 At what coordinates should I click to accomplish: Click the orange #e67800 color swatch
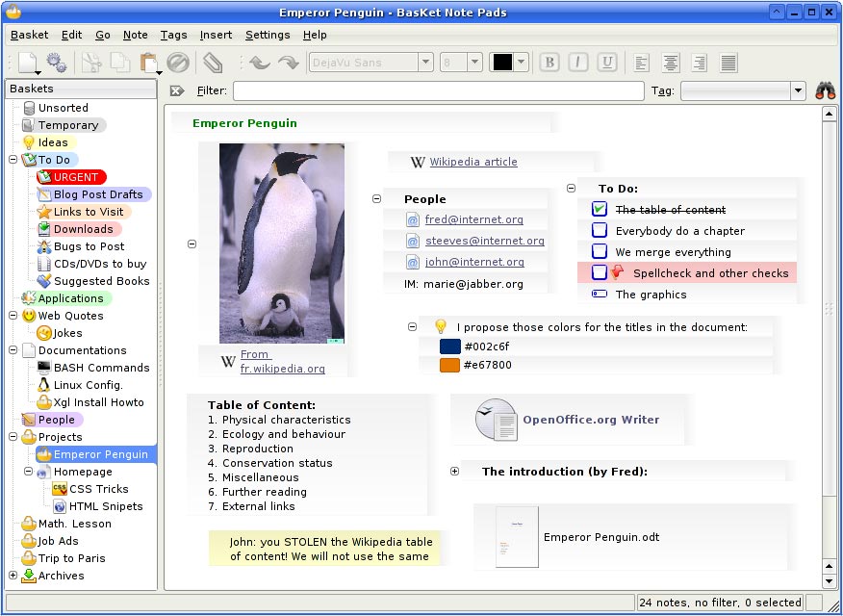point(449,365)
